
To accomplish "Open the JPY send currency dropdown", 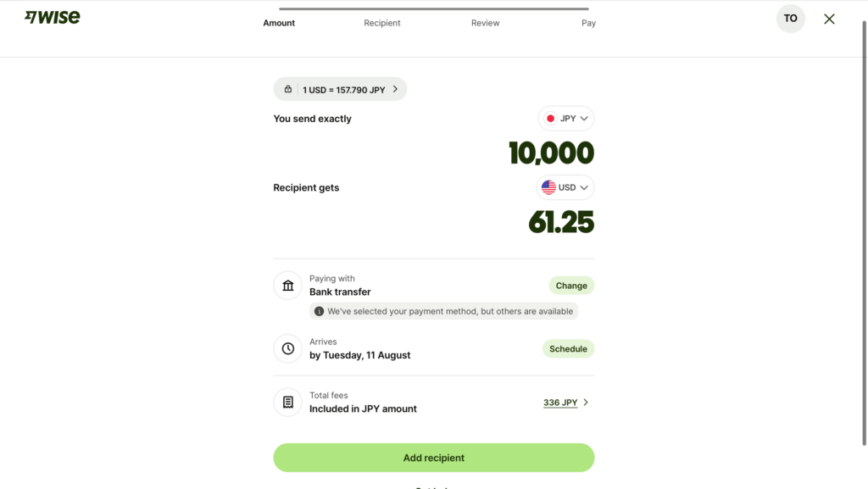I will (565, 119).
